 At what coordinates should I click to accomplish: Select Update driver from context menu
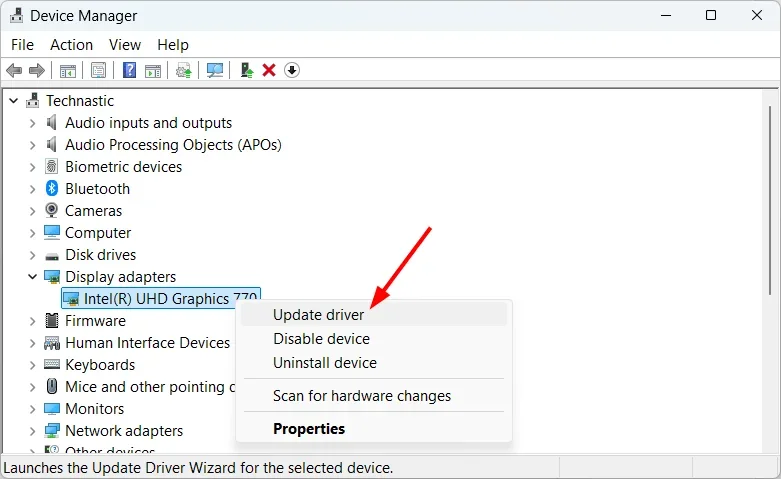point(318,315)
